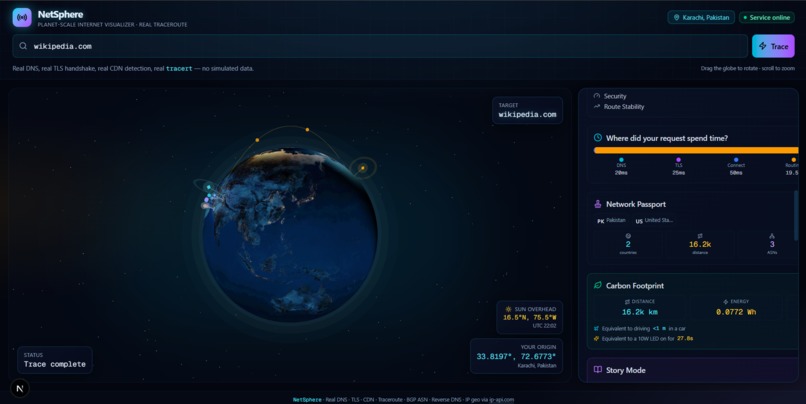806x404 pixels.
Task: Click the sun icon in Sun Overhead box
Action: pos(508,309)
